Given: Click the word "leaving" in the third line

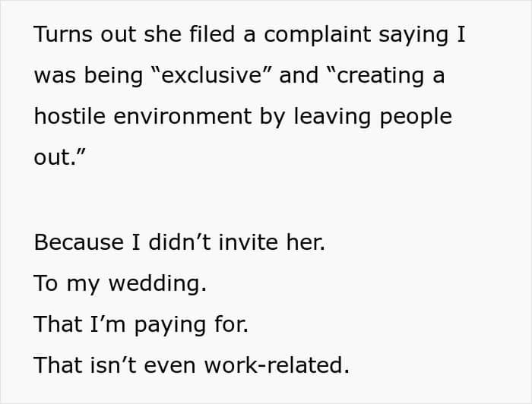Looking at the screenshot, I should (x=332, y=118).
